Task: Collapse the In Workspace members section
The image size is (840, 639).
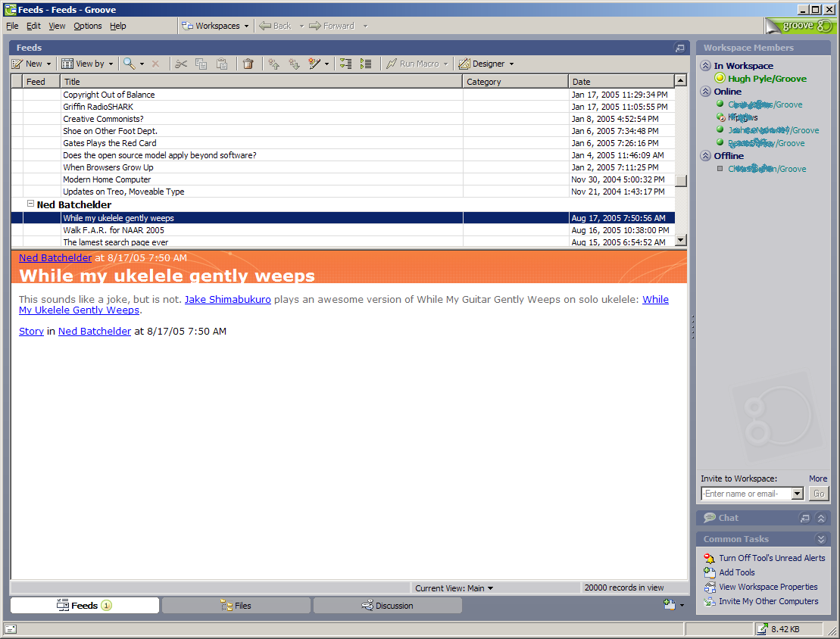Action: point(706,66)
